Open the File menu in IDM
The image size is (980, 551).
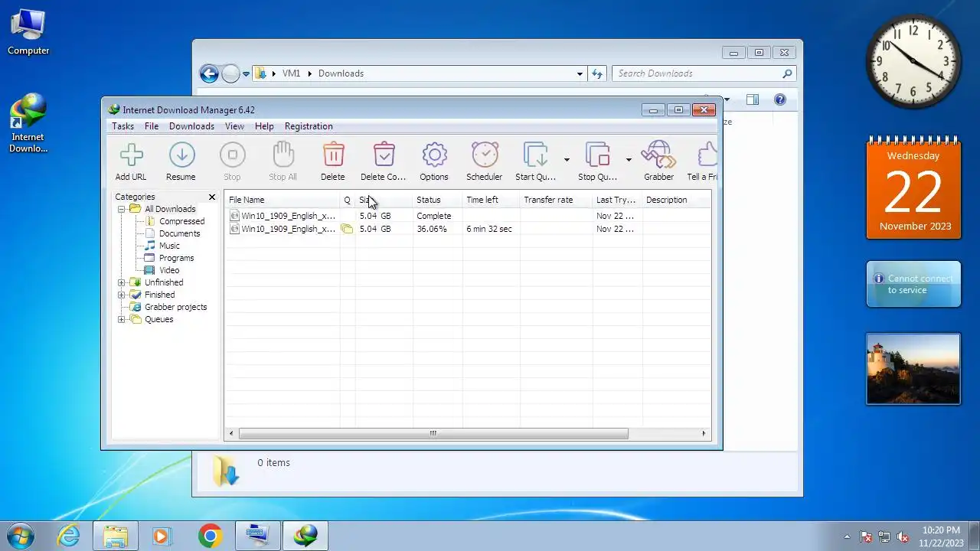point(152,126)
